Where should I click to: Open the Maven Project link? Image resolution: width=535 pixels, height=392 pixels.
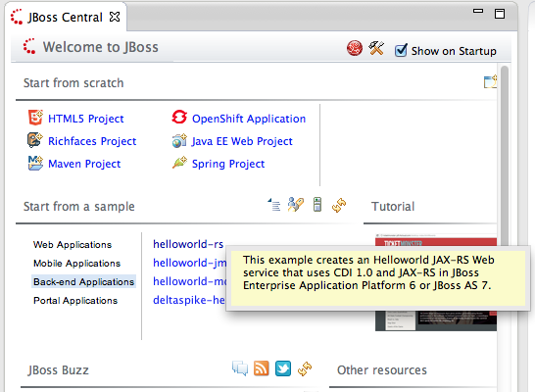click(x=84, y=164)
